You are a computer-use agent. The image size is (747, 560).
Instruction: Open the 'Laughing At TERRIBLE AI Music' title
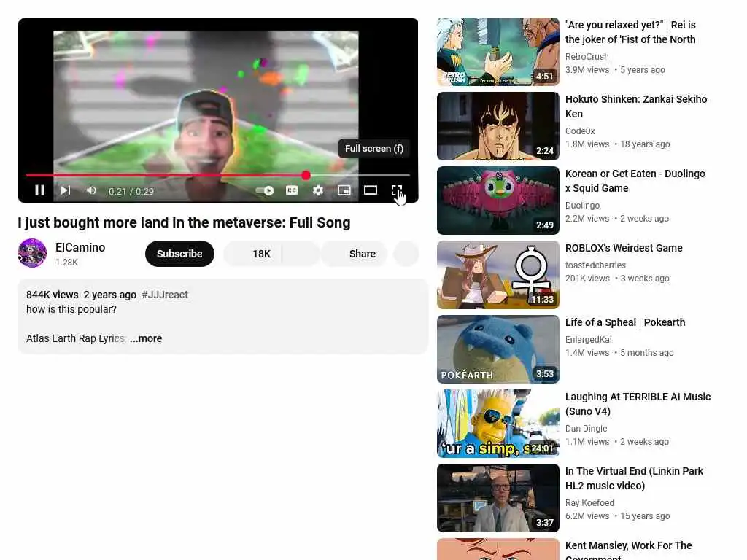[x=638, y=404]
